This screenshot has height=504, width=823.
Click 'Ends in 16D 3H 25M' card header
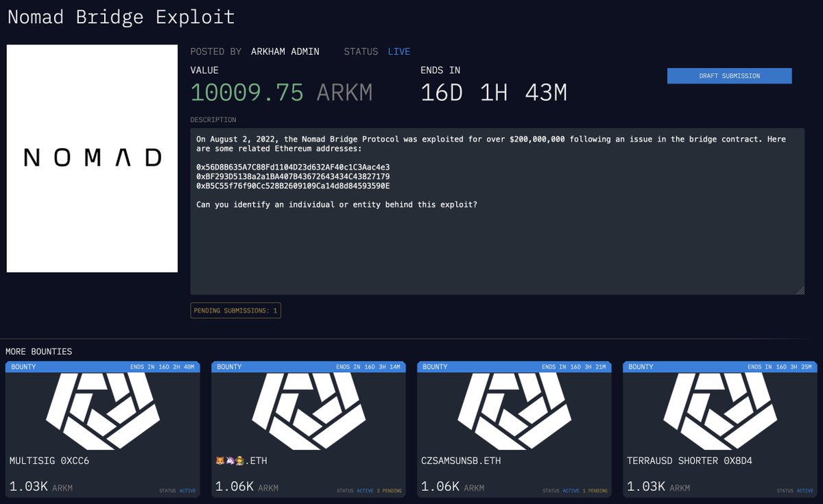(x=780, y=367)
